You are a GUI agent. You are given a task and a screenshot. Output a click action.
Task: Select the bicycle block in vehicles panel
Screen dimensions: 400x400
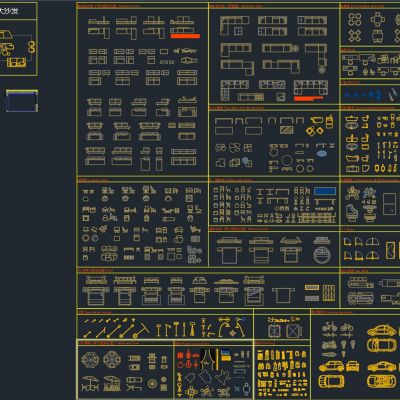(x=329, y=327)
